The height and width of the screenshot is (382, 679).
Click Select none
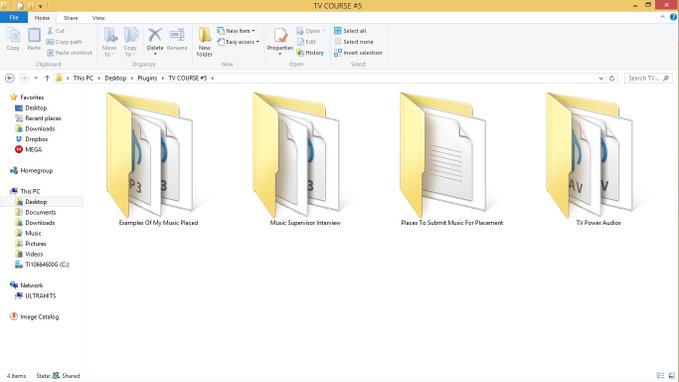[x=353, y=42]
